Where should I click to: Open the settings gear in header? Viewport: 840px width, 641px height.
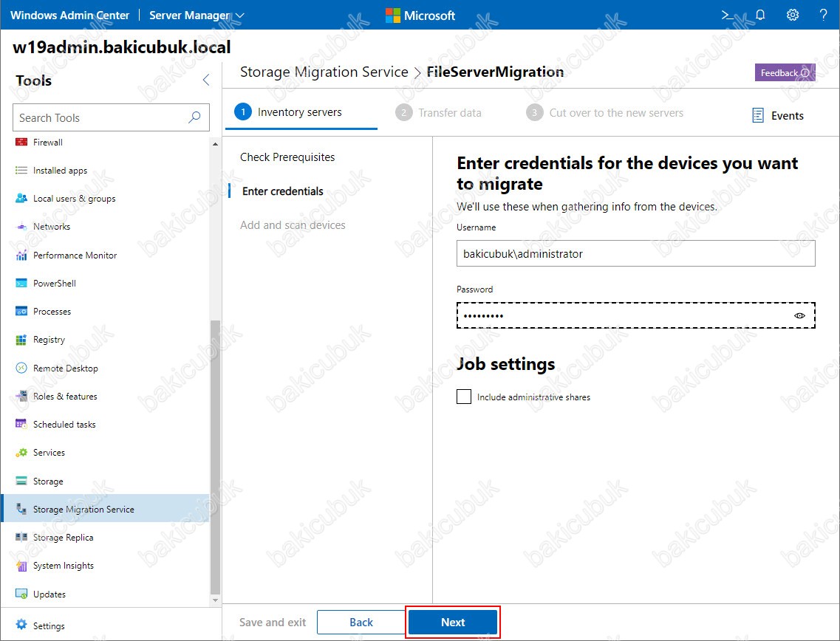[x=792, y=15]
